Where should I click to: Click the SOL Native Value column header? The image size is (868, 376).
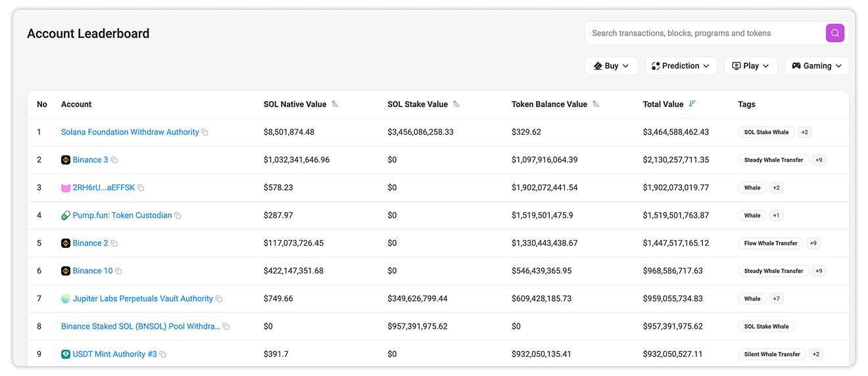pyautogui.click(x=295, y=104)
